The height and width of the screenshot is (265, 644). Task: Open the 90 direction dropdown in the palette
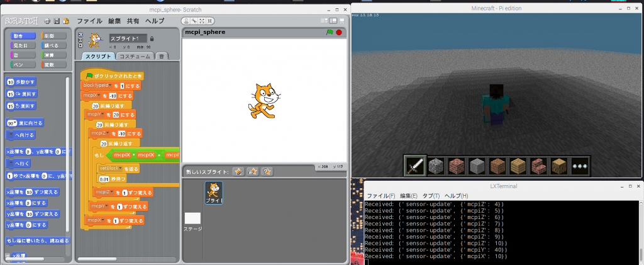pyautogui.click(x=15, y=123)
